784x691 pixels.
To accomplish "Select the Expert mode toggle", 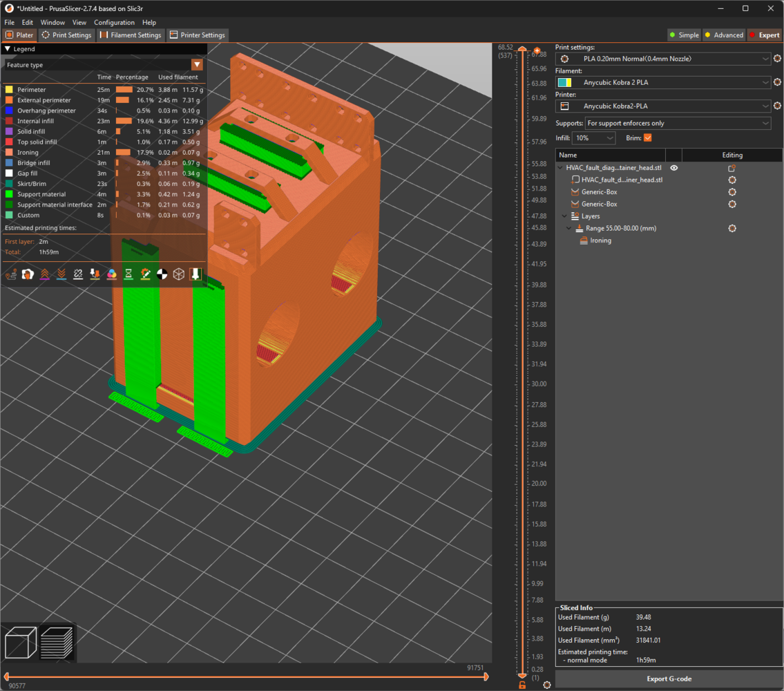I will coord(764,35).
